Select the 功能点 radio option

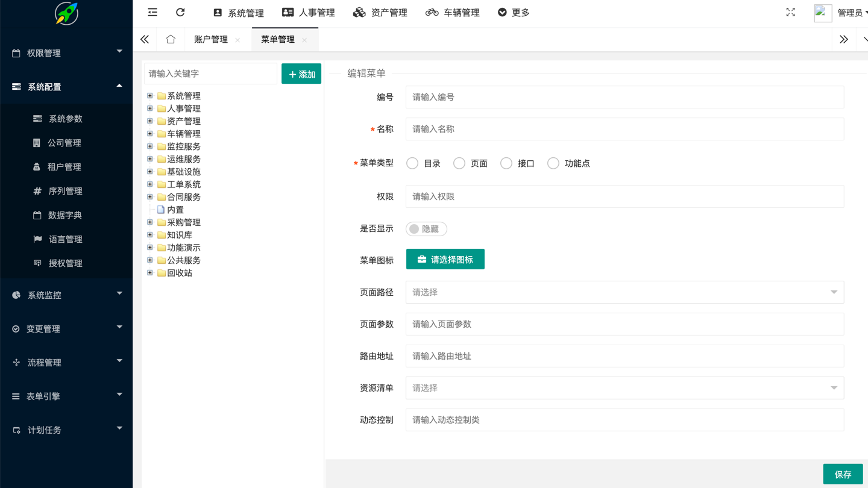pyautogui.click(x=553, y=163)
